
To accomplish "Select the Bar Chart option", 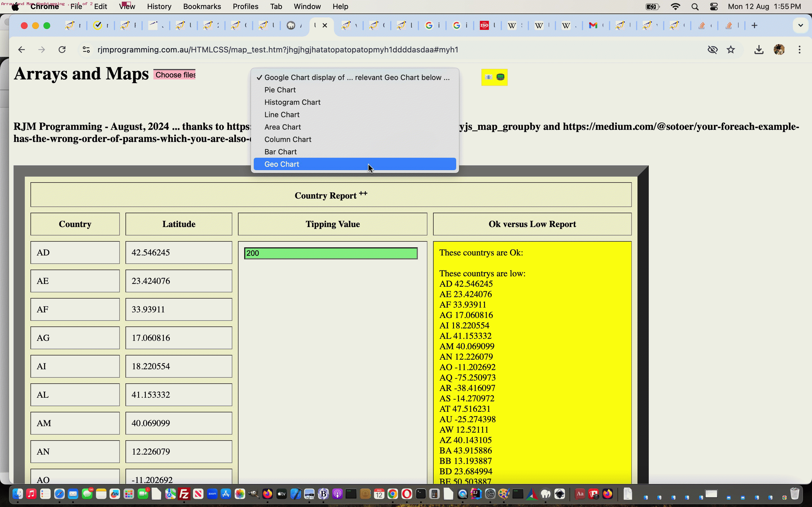I will pyautogui.click(x=281, y=151).
